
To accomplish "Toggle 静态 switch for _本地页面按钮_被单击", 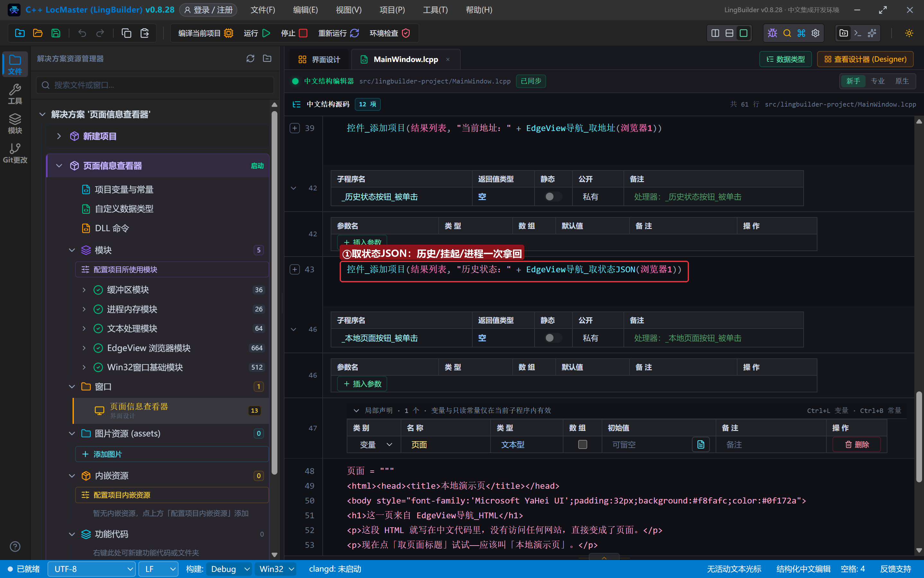I will 553,337.
